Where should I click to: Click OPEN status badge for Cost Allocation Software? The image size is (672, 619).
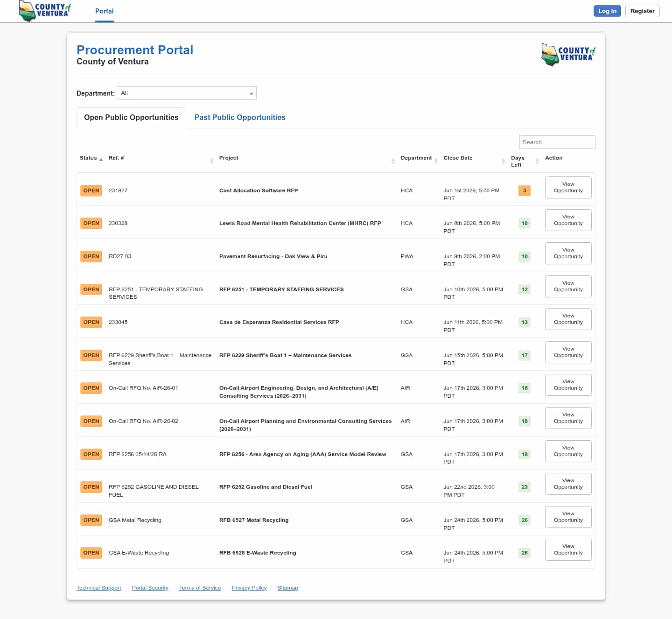(91, 190)
